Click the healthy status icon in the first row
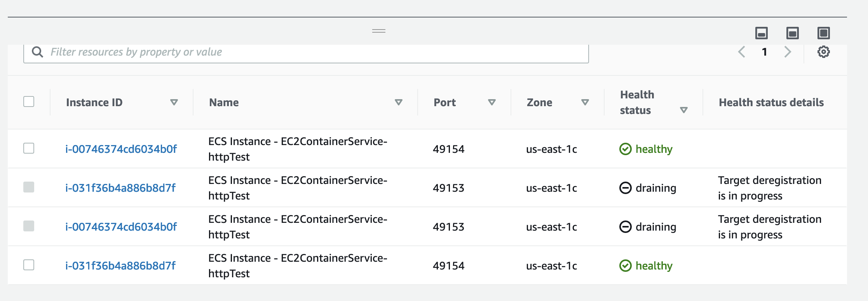This screenshot has height=301, width=868. [625, 149]
